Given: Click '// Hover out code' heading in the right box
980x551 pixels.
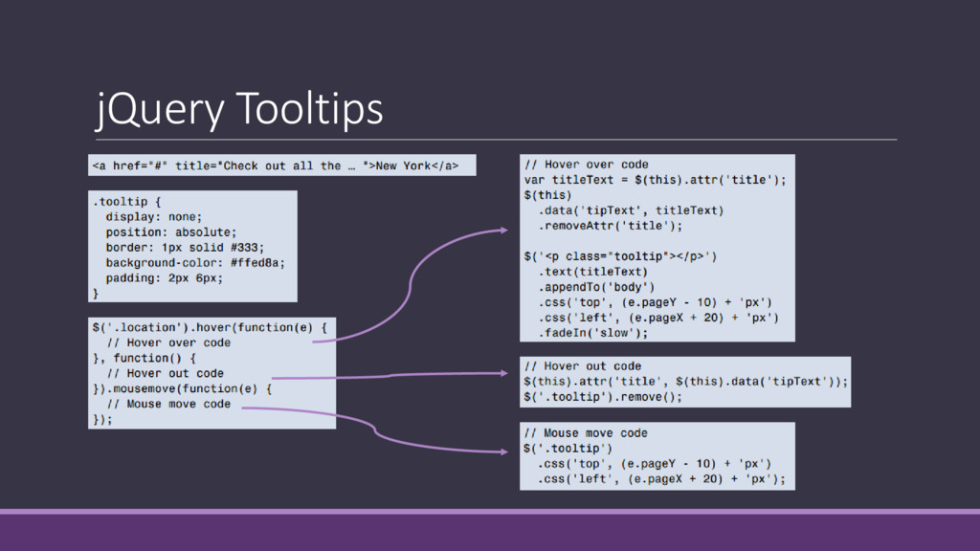Looking at the screenshot, I should [583, 366].
